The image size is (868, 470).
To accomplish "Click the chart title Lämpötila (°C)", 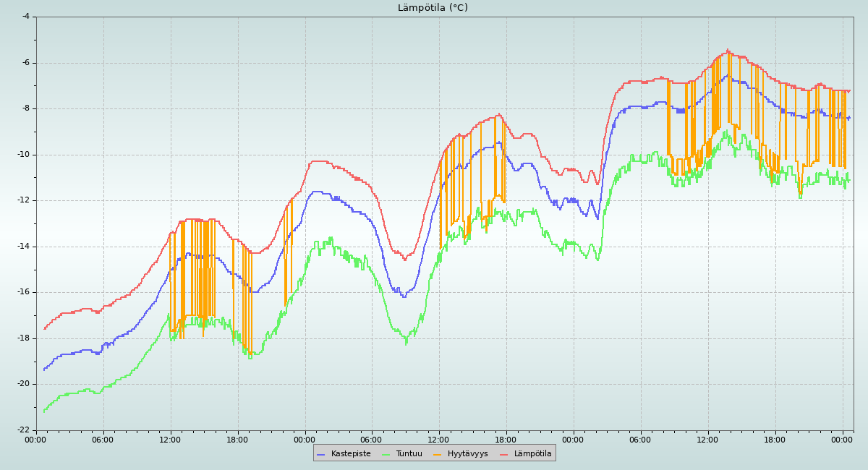I will click(x=433, y=8).
